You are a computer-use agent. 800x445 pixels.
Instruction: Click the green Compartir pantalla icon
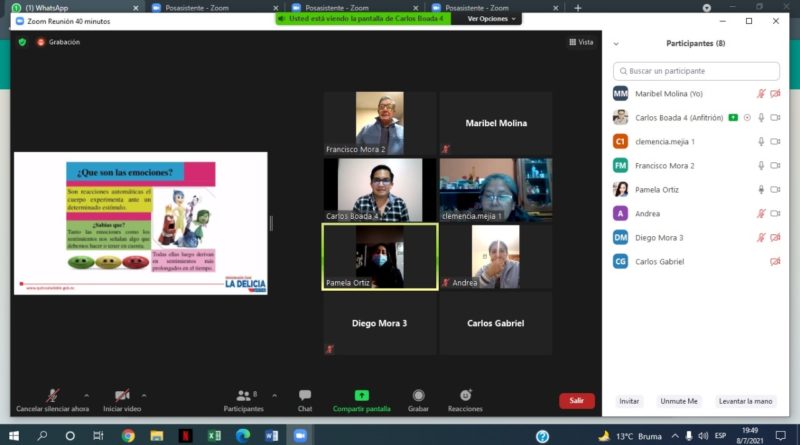(x=361, y=396)
